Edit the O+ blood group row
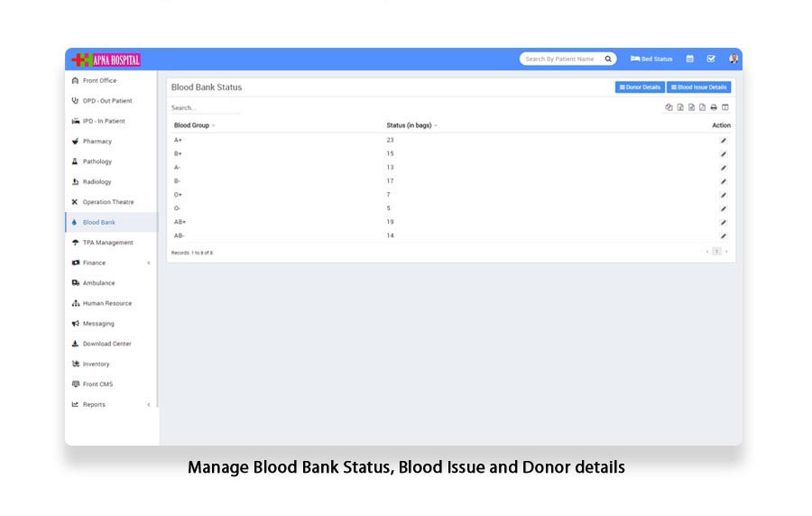Image resolution: width=812 pixels, height=516 pixels. click(724, 195)
